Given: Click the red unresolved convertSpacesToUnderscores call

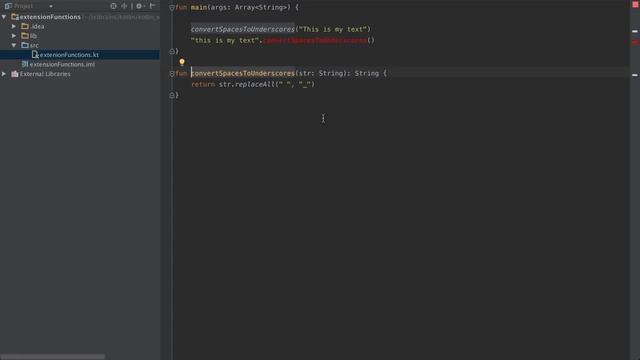Looking at the screenshot, I should pyautogui.click(x=315, y=40).
